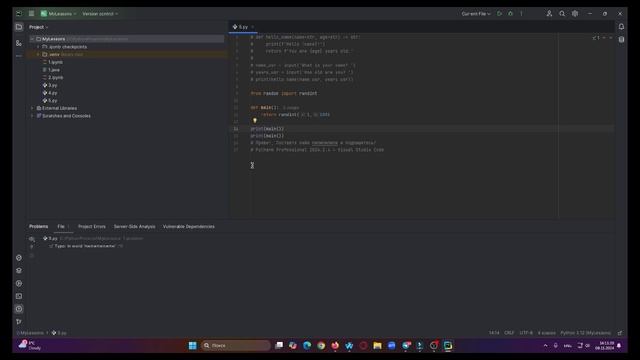640x360 pixels.
Task: Open Microsoft Edge from the taskbar
Action: (307, 346)
